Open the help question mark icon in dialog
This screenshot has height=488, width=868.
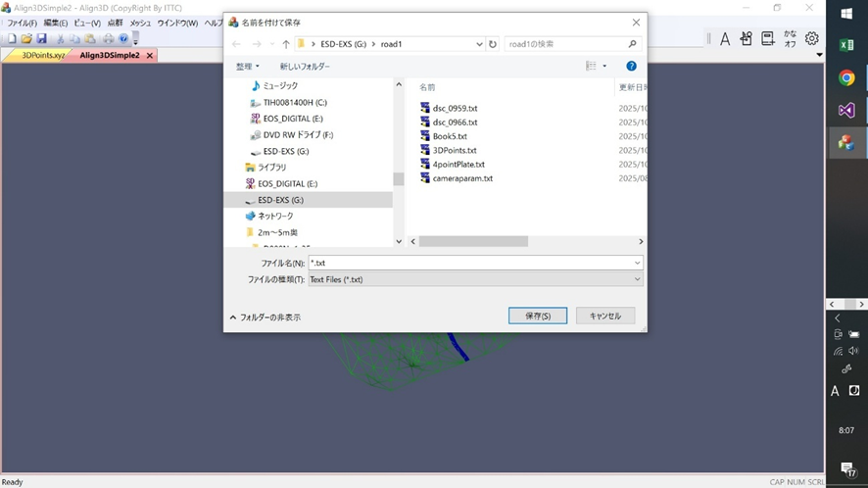tap(631, 67)
